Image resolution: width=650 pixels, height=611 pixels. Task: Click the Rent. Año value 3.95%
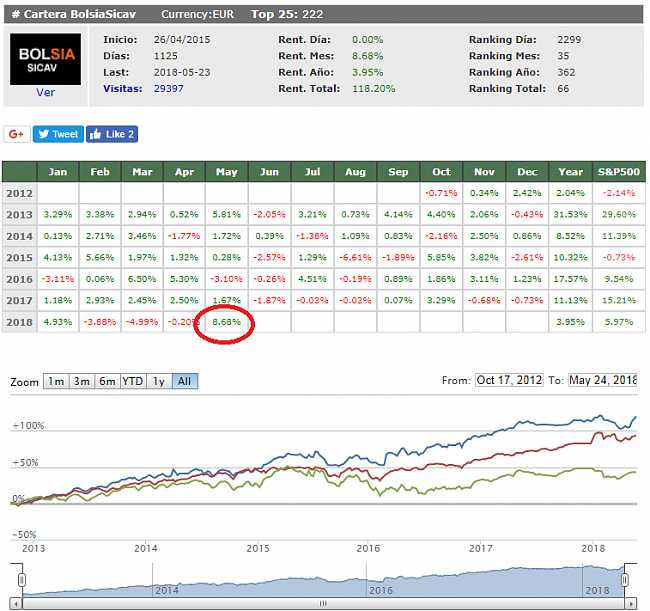point(368,73)
